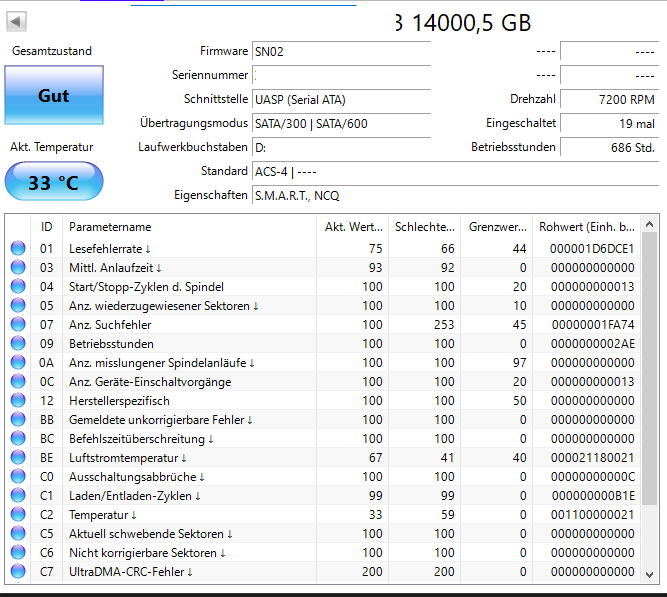Click the status orb for Ausschaltungsabbrüche
Screen dimensions: 667x597
[18, 476]
